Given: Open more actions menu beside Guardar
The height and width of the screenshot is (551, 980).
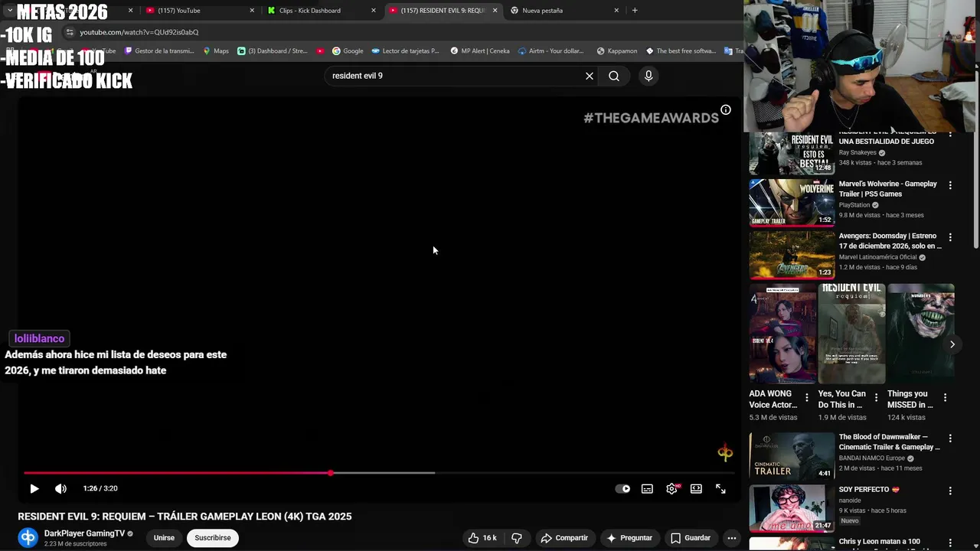Looking at the screenshot, I should pos(732,538).
